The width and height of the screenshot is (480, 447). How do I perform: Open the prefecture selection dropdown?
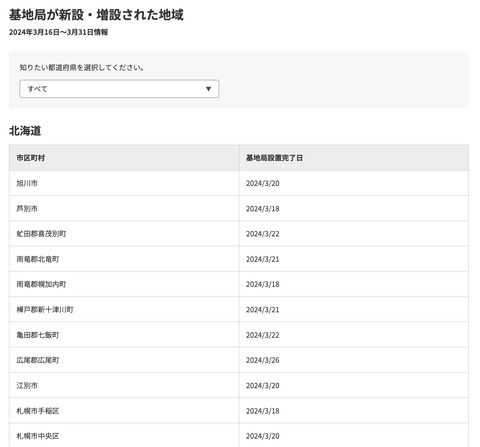tap(119, 89)
